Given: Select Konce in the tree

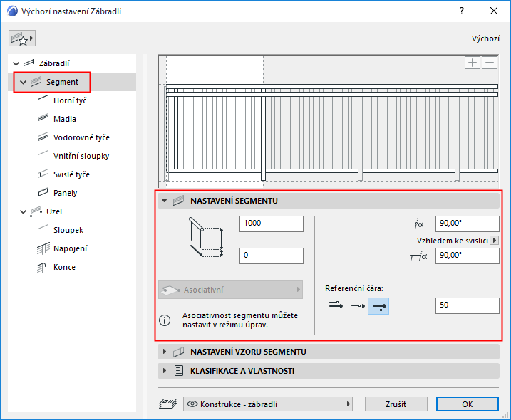Looking at the screenshot, I should click(x=64, y=267).
